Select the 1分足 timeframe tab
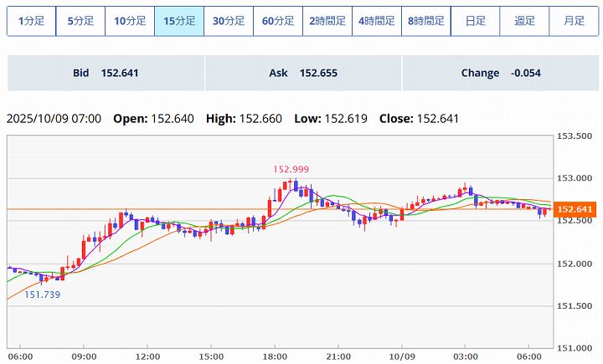This screenshot has width=603, height=364. (32, 21)
